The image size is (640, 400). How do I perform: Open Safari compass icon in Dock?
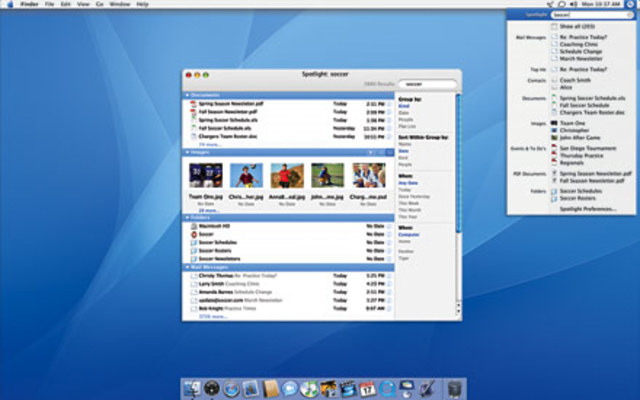(x=231, y=389)
